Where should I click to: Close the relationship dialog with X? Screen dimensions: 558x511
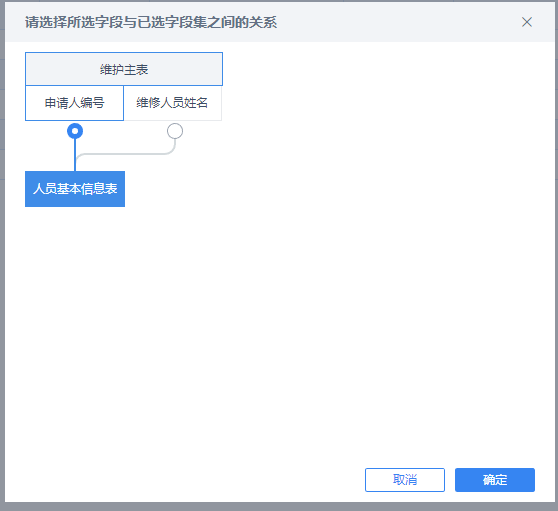pyautogui.click(x=527, y=22)
